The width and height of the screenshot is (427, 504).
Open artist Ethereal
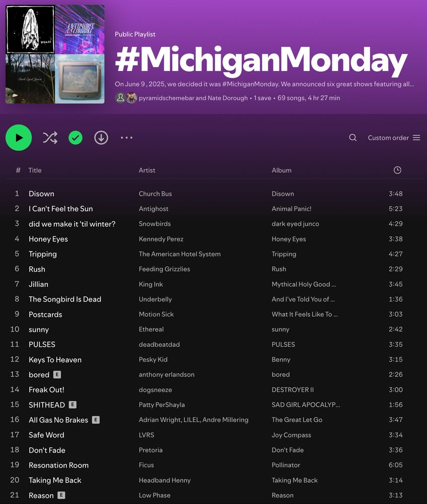click(151, 330)
